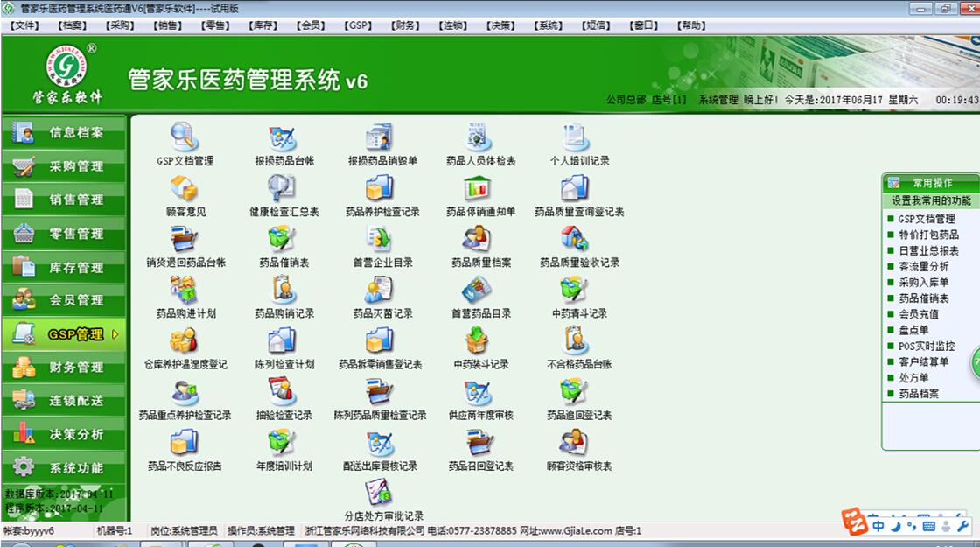
Task: Select 采购管理 in left sidebar
Action: (64, 166)
